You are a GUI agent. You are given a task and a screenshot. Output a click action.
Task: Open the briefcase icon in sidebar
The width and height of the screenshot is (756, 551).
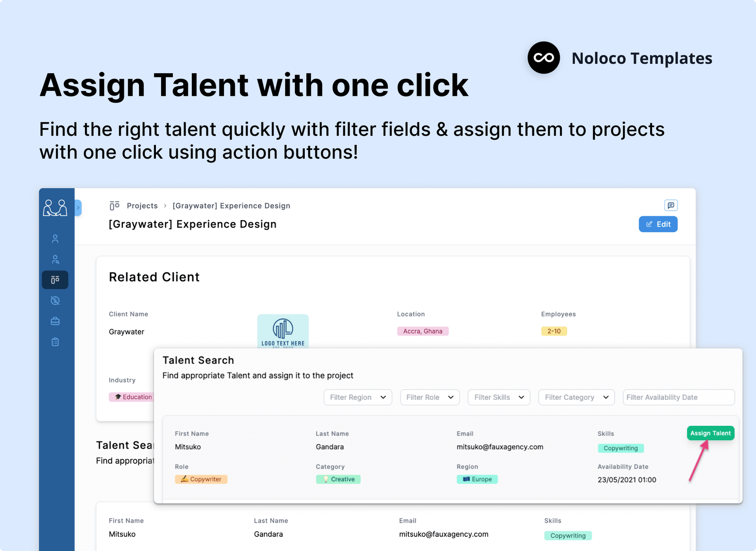pyautogui.click(x=55, y=321)
